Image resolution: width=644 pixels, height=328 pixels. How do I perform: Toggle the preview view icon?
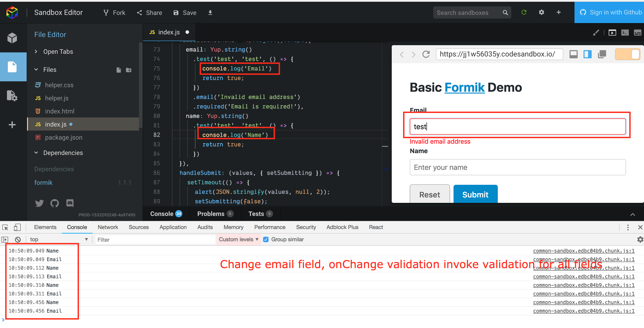(612, 33)
